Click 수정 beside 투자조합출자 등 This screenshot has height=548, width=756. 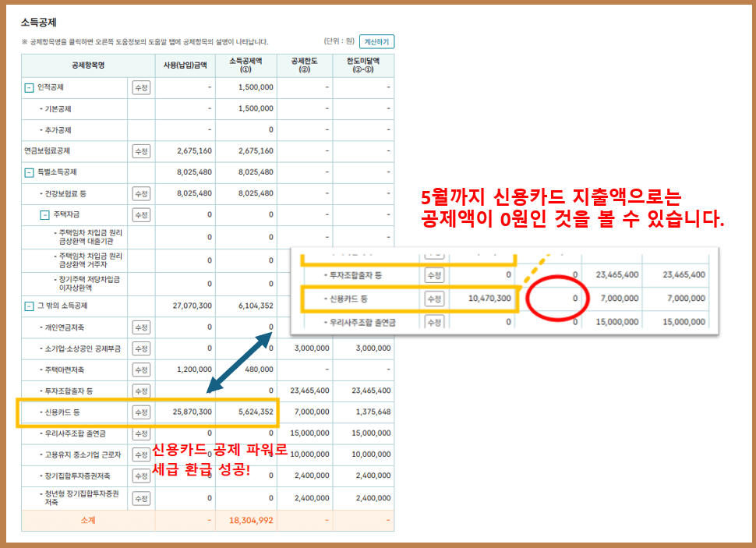(140, 389)
